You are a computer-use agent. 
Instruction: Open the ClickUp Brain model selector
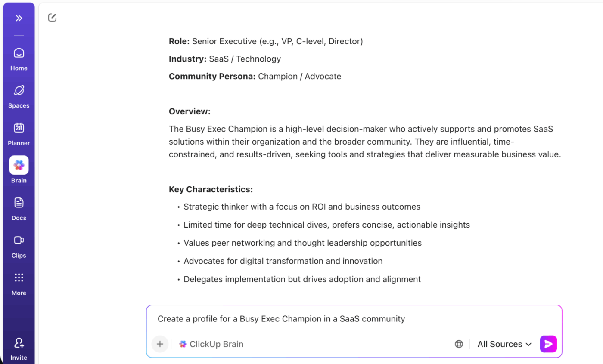point(211,344)
